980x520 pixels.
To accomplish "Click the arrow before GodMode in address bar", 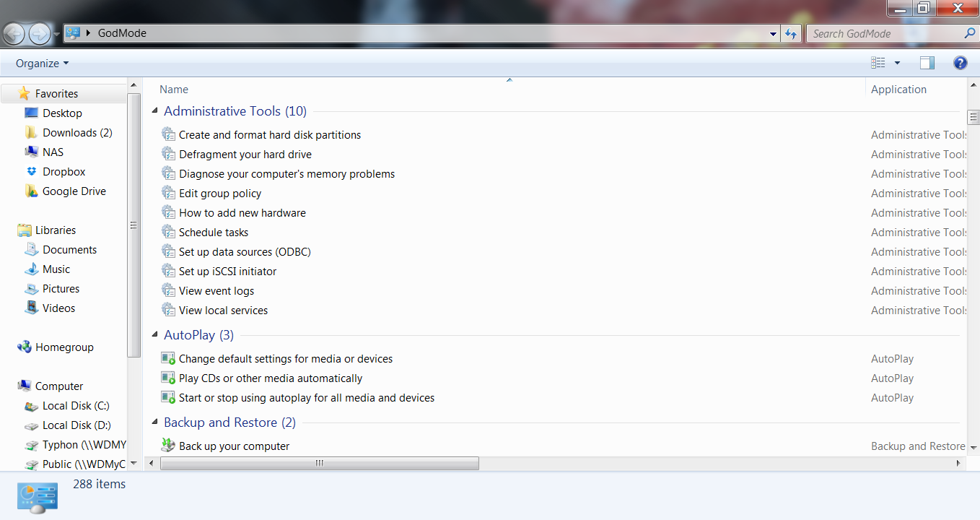I will pyautogui.click(x=89, y=33).
